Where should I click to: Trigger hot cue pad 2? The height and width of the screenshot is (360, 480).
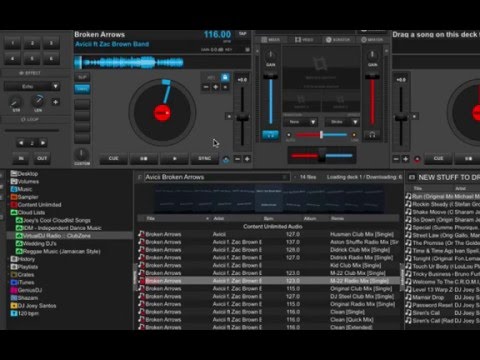[32, 43]
